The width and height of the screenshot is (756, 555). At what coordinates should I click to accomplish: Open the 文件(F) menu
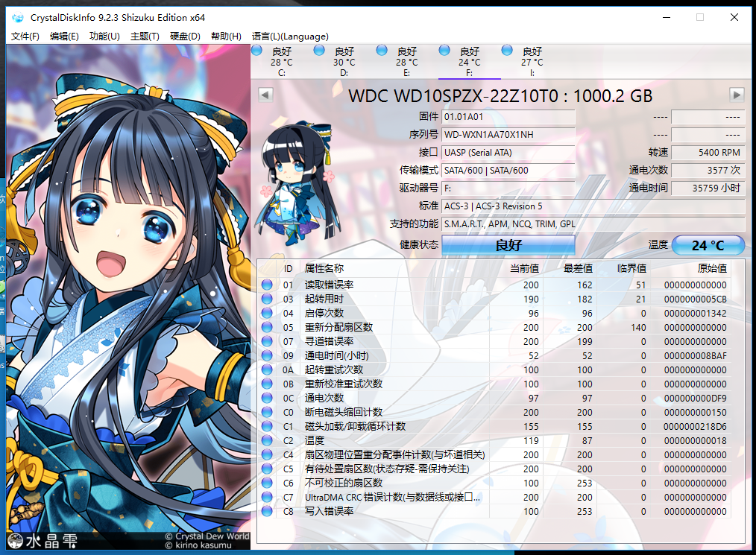point(25,37)
